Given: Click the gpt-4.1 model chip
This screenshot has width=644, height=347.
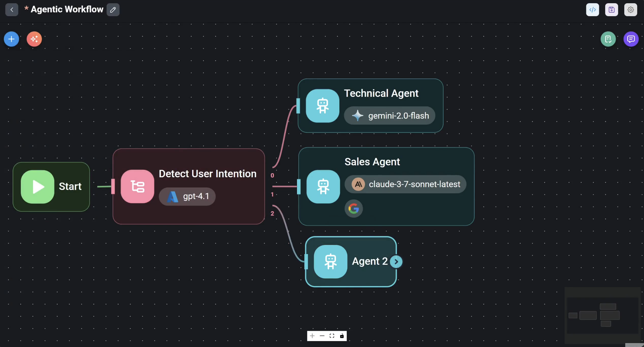Looking at the screenshot, I should (x=187, y=196).
